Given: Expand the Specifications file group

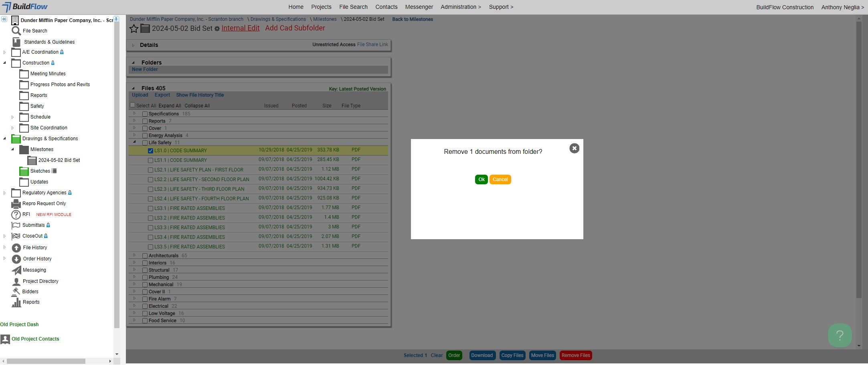Looking at the screenshot, I should click(x=135, y=113).
